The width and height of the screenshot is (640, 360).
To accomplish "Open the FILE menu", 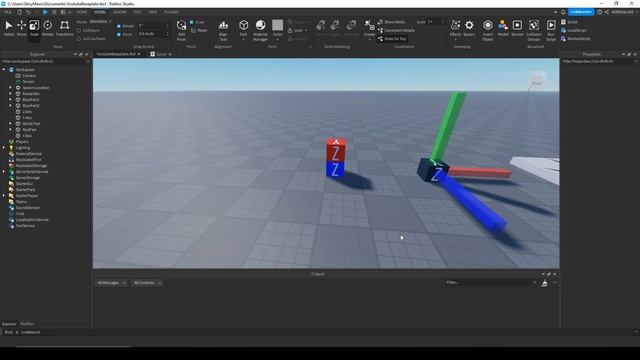I will point(8,12).
